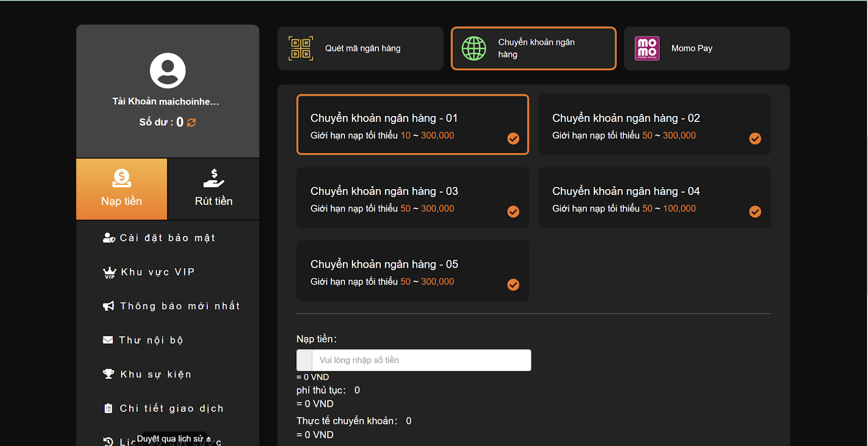This screenshot has height=446, width=868.
Task: Select Chuyển khoản ngân hàng payment tab
Action: [x=534, y=48]
